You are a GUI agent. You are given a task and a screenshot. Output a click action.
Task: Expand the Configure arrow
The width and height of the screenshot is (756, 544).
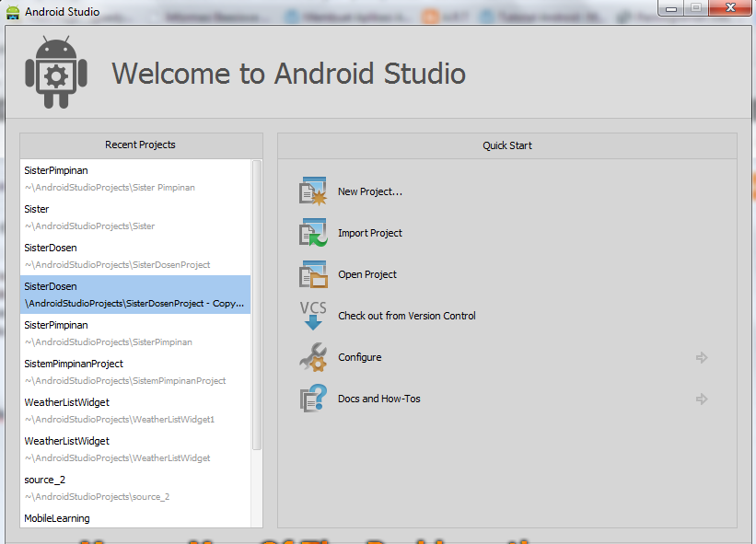(702, 357)
